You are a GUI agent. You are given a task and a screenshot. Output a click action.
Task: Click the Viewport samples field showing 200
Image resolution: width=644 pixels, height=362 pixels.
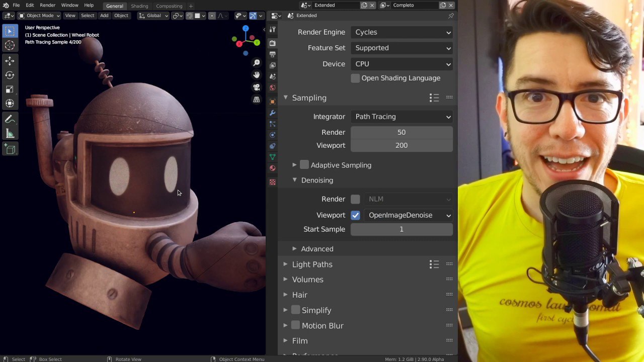tap(401, 145)
